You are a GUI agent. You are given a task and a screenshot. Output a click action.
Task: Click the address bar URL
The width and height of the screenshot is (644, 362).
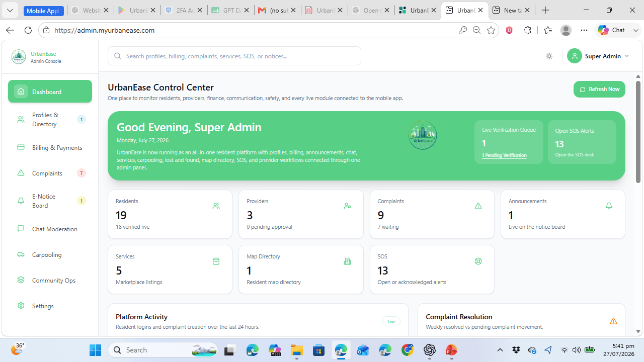click(104, 30)
